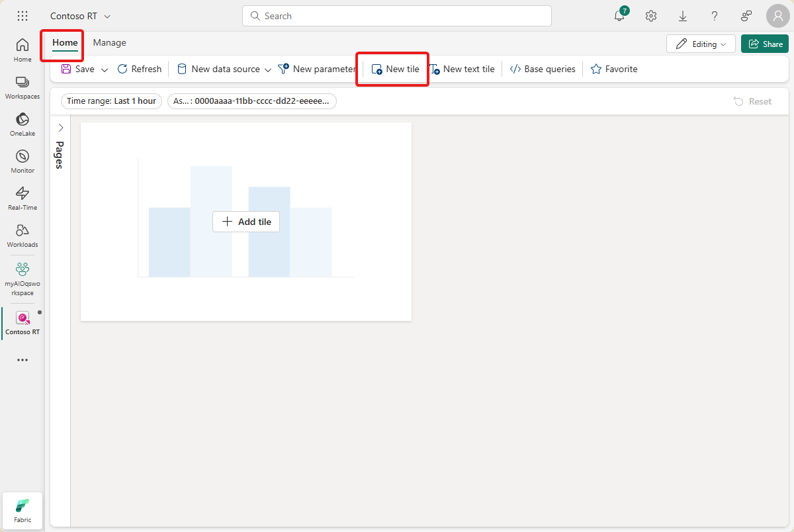Select the Contoso RT dashboard item
This screenshot has height=532, width=794.
[22, 323]
